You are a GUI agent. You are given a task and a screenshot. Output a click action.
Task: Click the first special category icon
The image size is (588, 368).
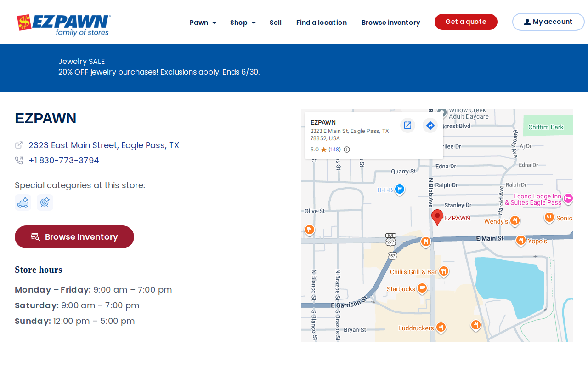pyautogui.click(x=23, y=202)
